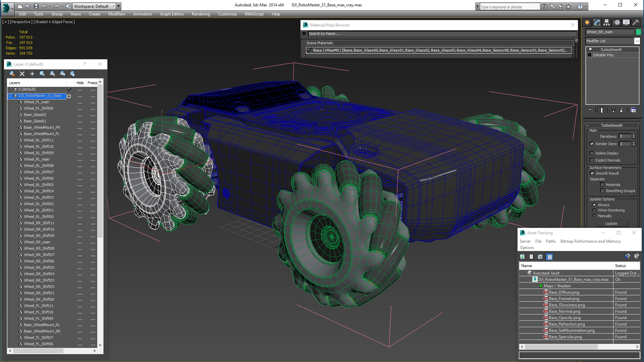
Task: Open Bitmap Performance and Memory menu
Action: point(590,241)
